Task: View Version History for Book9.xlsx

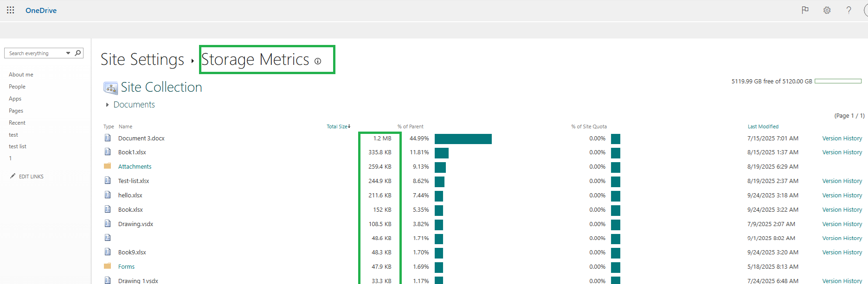Action: [842, 252]
